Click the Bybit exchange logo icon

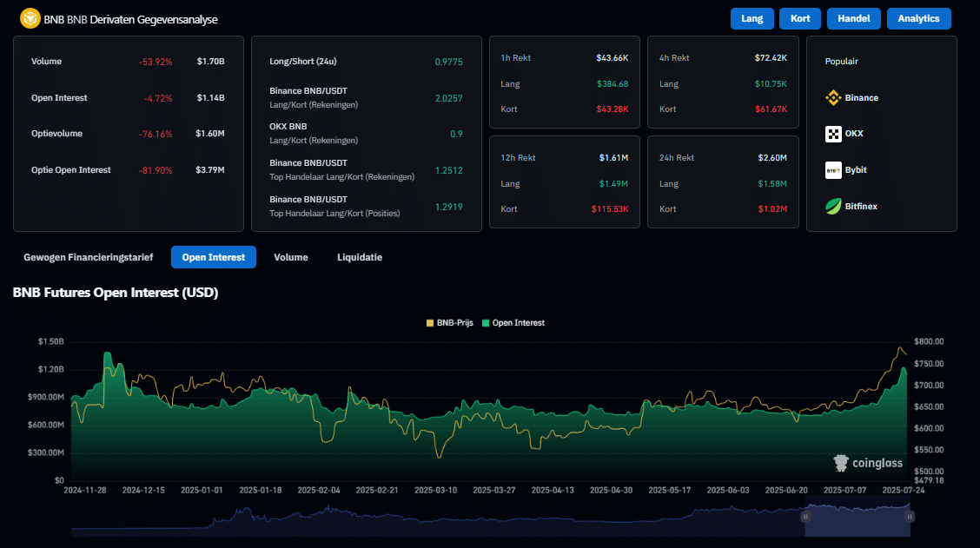pyautogui.click(x=833, y=170)
